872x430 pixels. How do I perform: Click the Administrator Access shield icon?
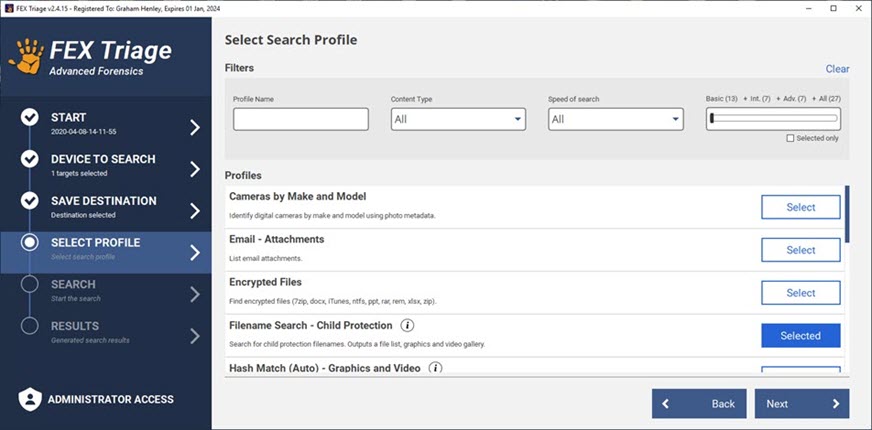point(29,399)
